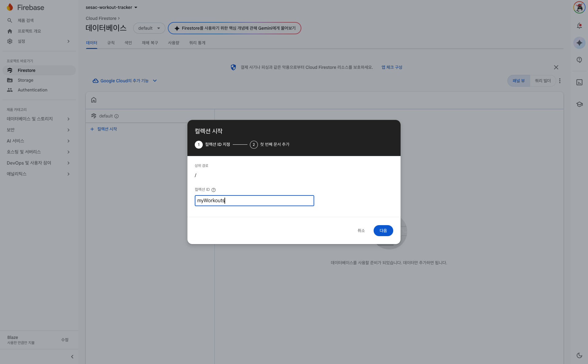Image resolution: width=588 pixels, height=364 pixels.
Task: Click the help icon beside 컬렉션 ID
Action: (213, 190)
